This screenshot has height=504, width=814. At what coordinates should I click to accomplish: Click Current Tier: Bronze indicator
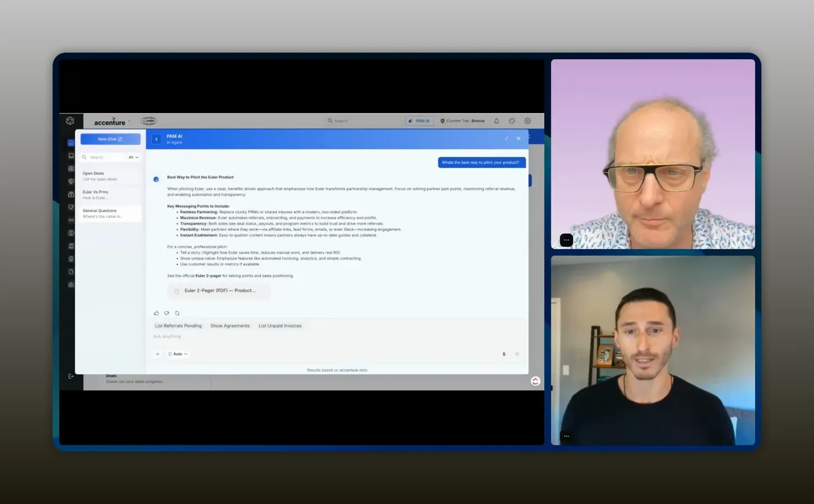pyautogui.click(x=462, y=121)
